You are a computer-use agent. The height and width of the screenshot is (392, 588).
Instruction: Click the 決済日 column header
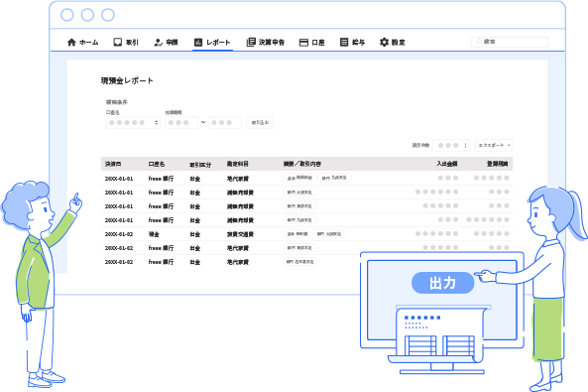coord(113,164)
